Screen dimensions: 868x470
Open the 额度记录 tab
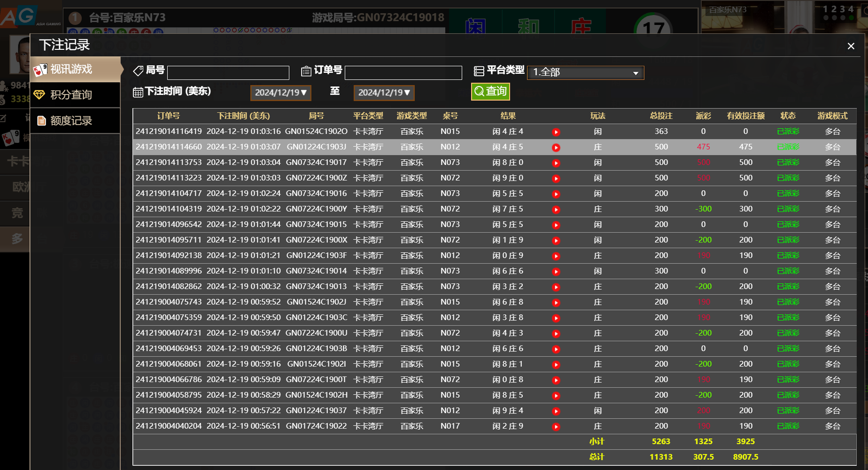[75, 121]
